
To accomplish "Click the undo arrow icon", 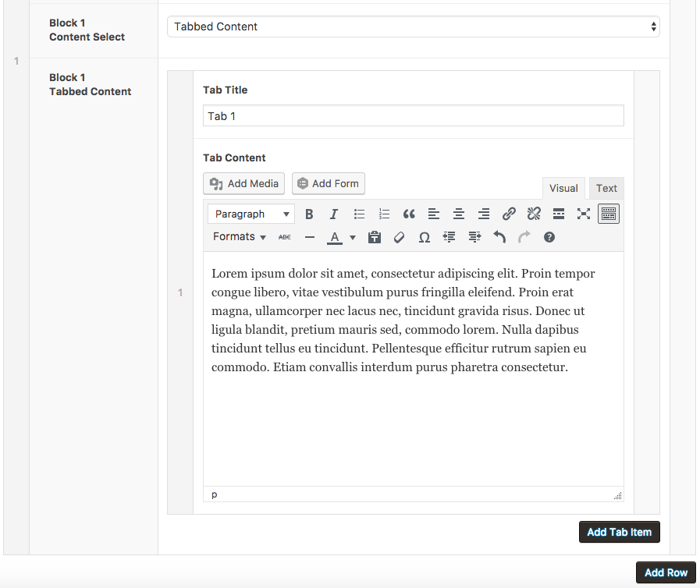I will [499, 237].
